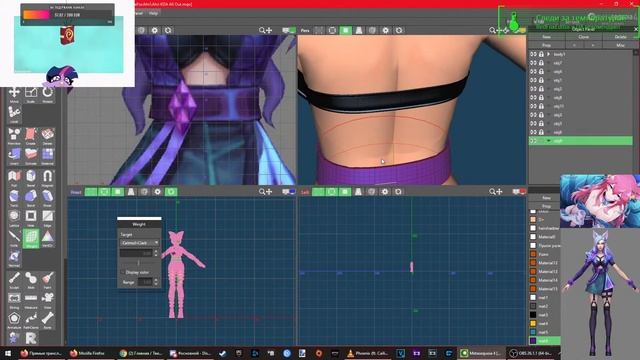Click New button in Material Panel
The height and width of the screenshot is (360, 640).
pyautogui.click(x=547, y=198)
